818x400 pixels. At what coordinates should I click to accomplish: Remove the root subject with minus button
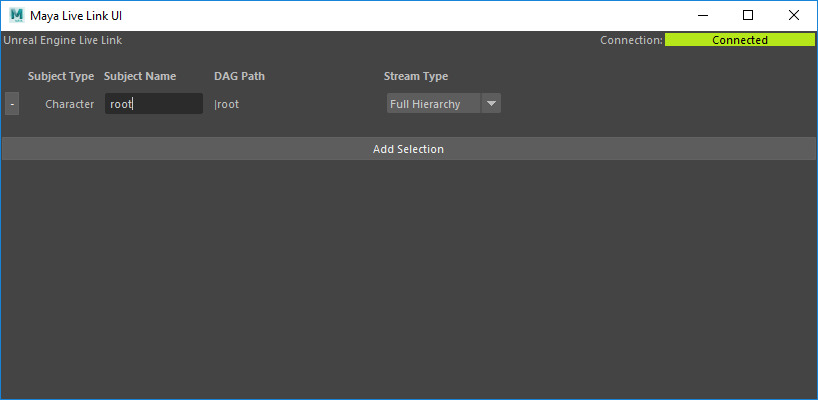click(11, 104)
